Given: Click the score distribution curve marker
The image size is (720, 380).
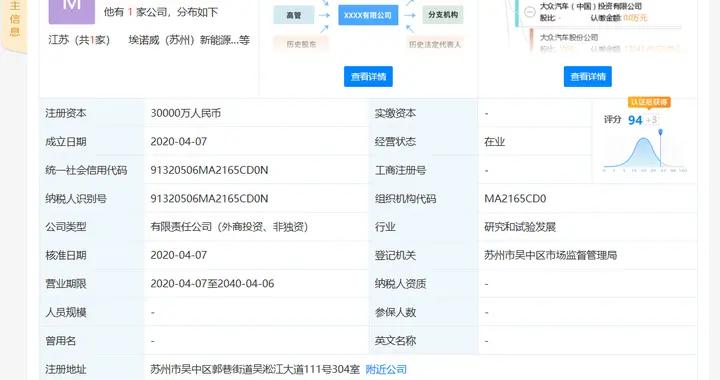Looking at the screenshot, I should point(660,132).
